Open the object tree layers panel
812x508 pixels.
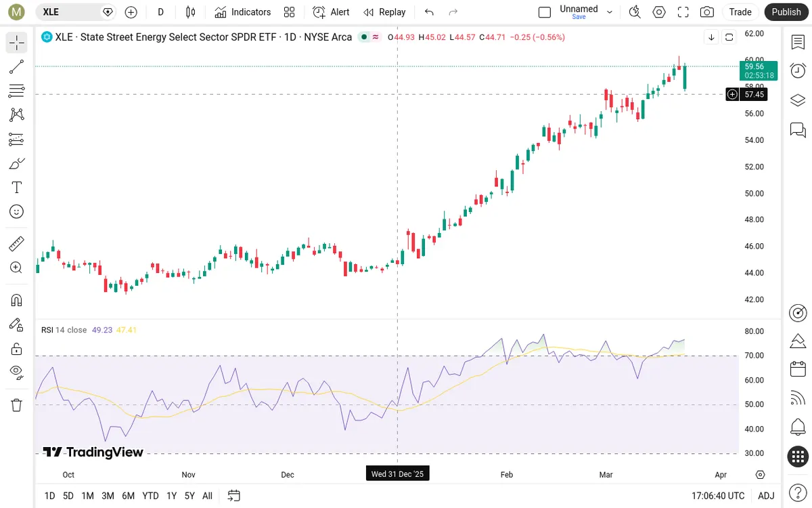click(798, 100)
